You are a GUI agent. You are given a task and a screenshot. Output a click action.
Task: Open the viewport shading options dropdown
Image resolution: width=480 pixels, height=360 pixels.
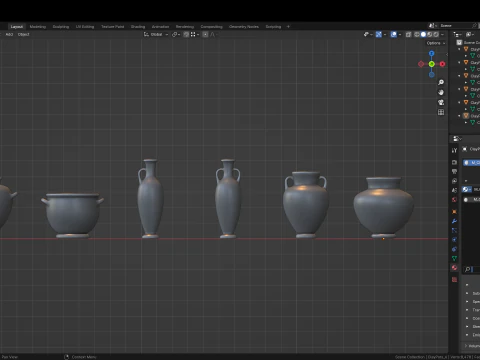(x=442, y=34)
